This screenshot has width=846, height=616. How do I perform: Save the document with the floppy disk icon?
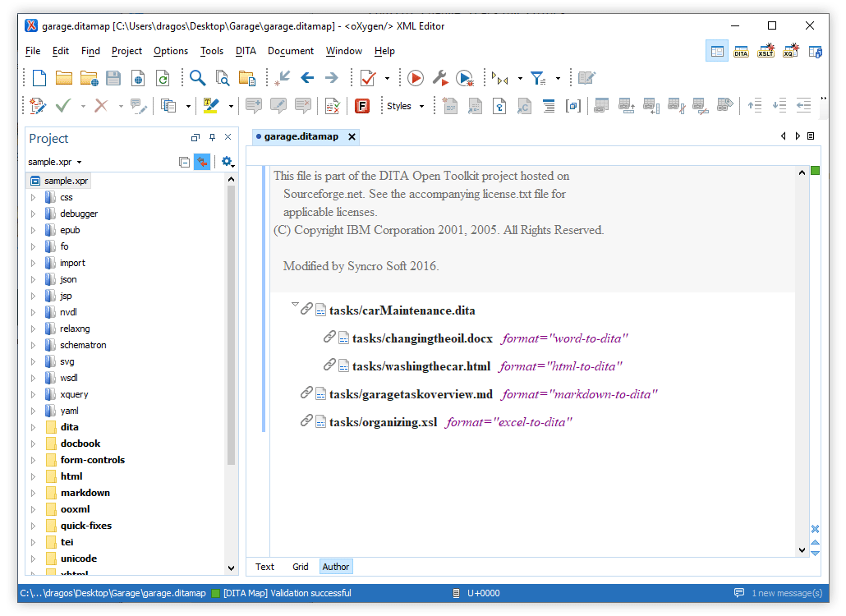[113, 78]
